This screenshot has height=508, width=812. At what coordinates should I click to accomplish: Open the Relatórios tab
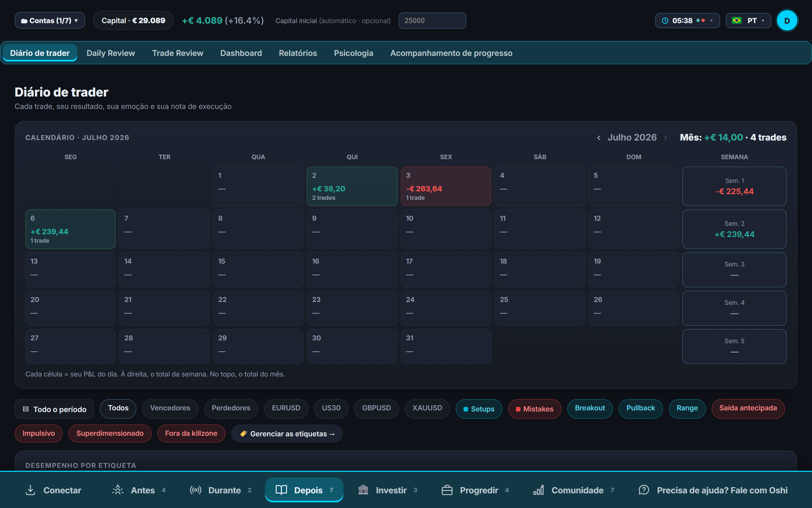pyautogui.click(x=298, y=53)
